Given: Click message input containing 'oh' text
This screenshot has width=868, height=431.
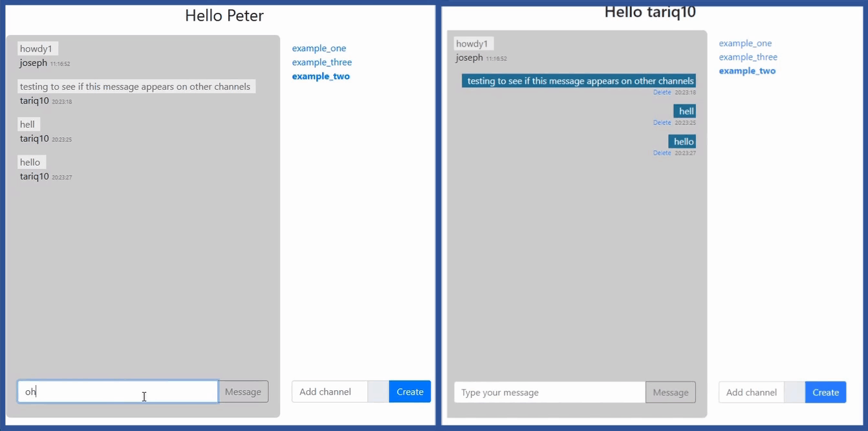Looking at the screenshot, I should 117,392.
